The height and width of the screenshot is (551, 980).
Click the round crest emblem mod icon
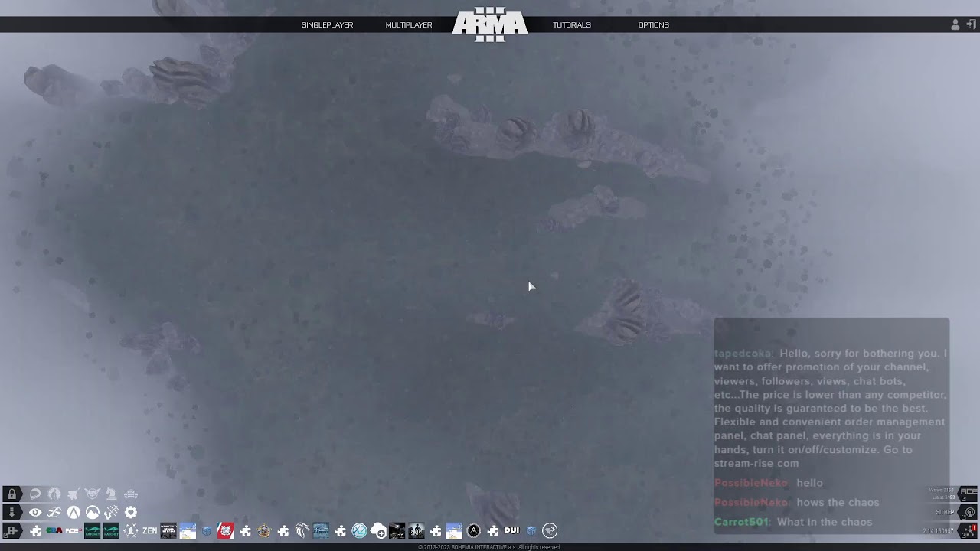[x=264, y=530]
